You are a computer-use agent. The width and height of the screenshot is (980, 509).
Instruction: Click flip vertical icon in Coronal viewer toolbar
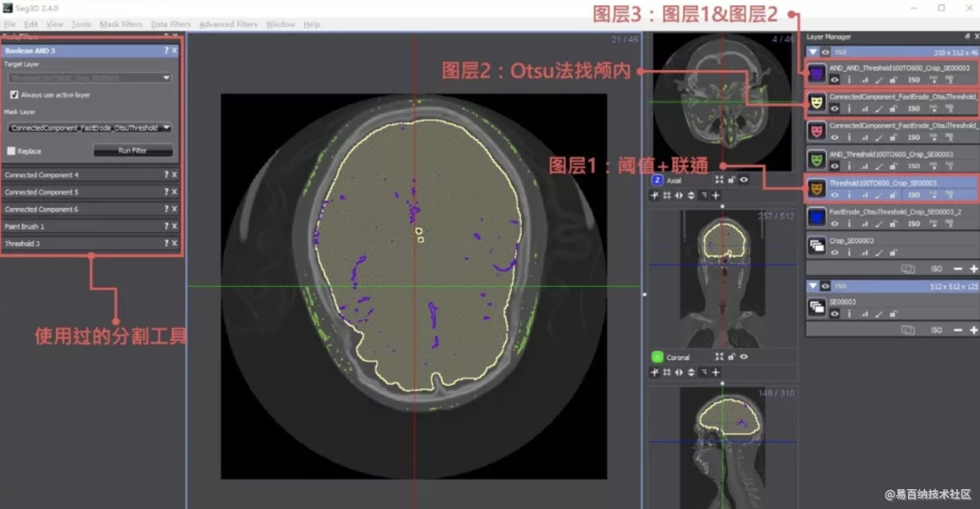(x=691, y=373)
